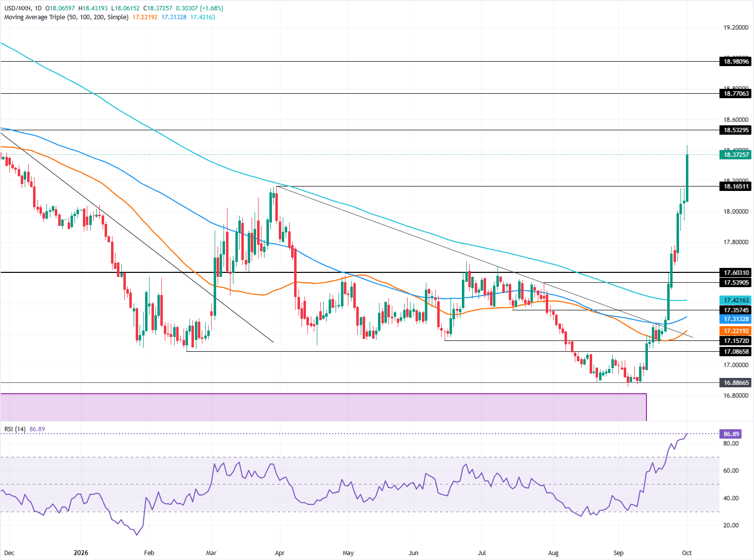Click the 2026 label on time axis
The image size is (754, 560).
[80, 553]
